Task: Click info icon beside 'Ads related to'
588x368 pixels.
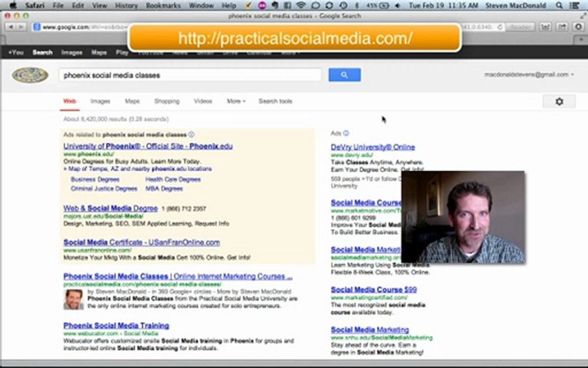Action: point(191,134)
